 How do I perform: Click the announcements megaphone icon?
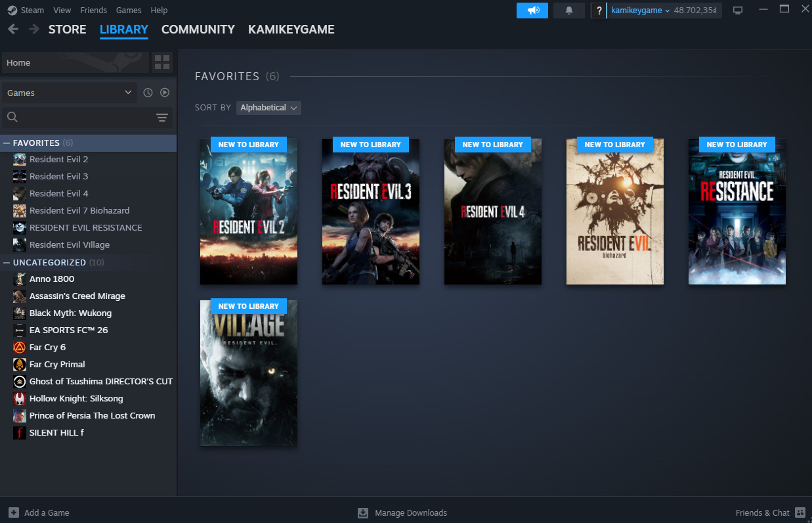(532, 11)
